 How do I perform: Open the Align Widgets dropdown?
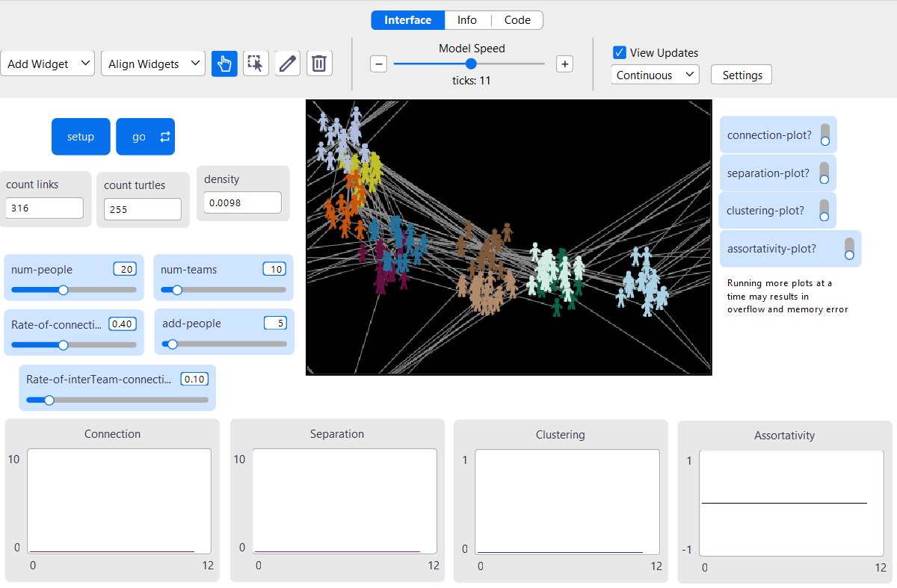coord(153,64)
